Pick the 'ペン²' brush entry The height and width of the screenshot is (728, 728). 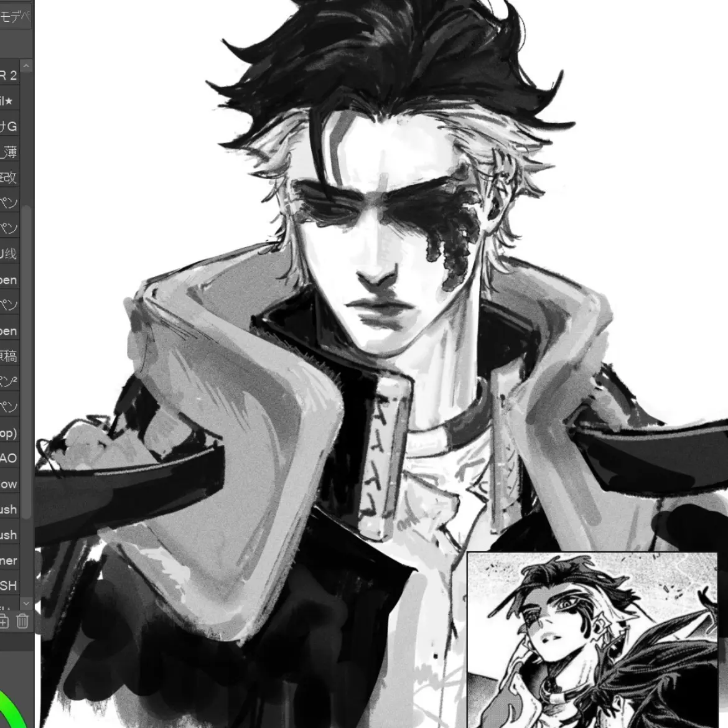point(9,381)
